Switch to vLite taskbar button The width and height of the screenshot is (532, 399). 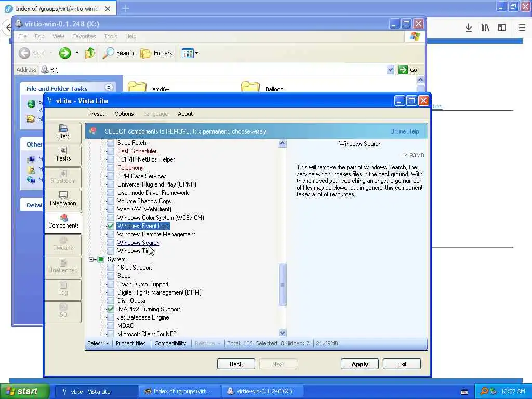(x=96, y=391)
